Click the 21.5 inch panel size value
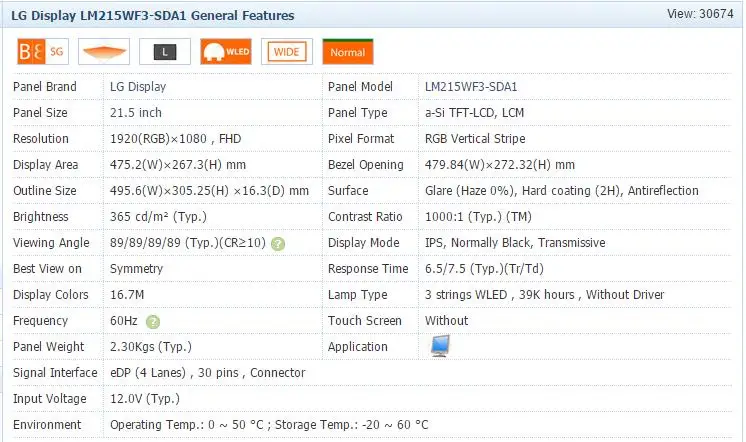 136,113
